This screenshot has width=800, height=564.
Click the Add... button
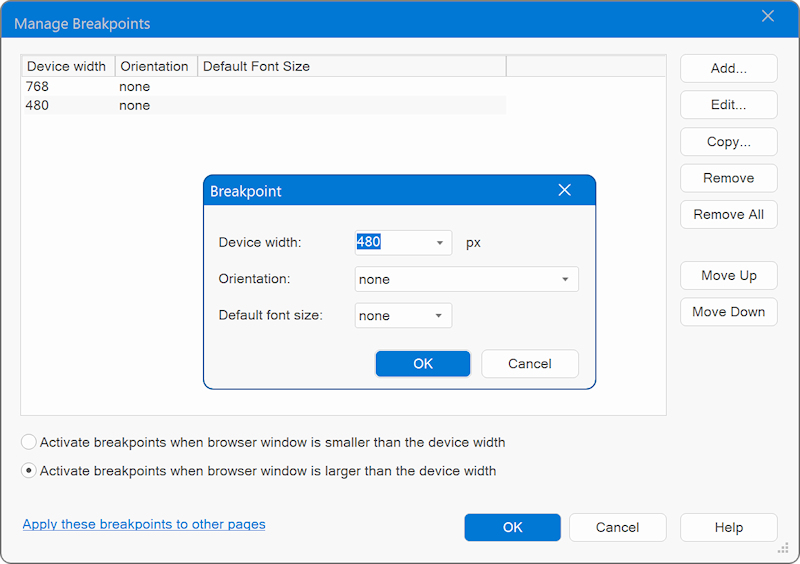coord(728,69)
